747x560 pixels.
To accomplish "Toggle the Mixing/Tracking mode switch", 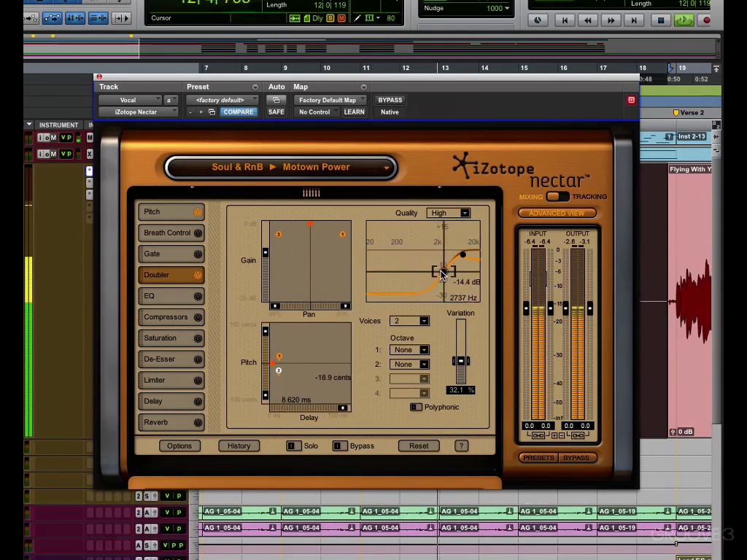I will point(557,197).
